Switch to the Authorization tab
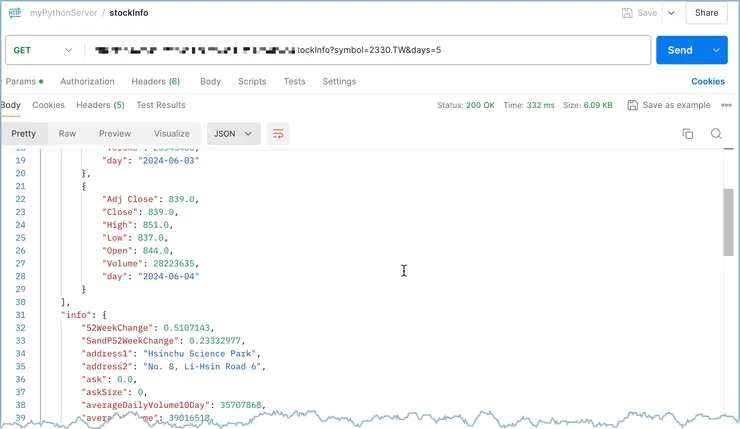740x429 pixels. coord(87,81)
